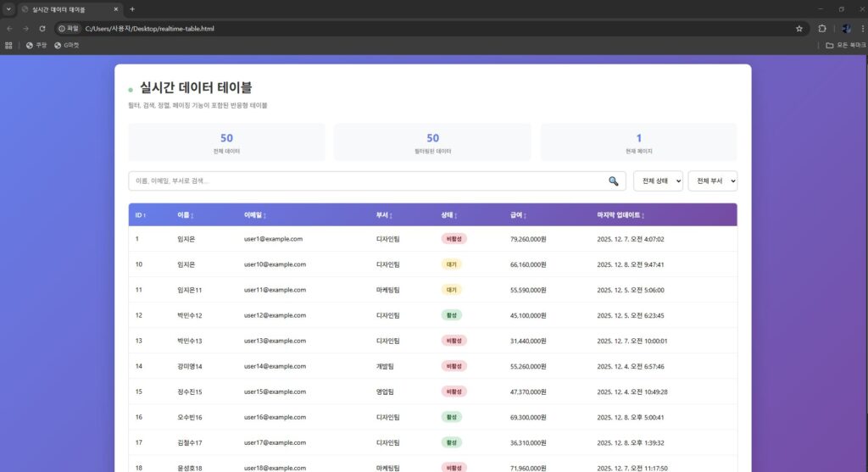Viewport: 868px width, 472px height.
Task: Open the Chrome three-dot menu
Action: click(x=862, y=28)
